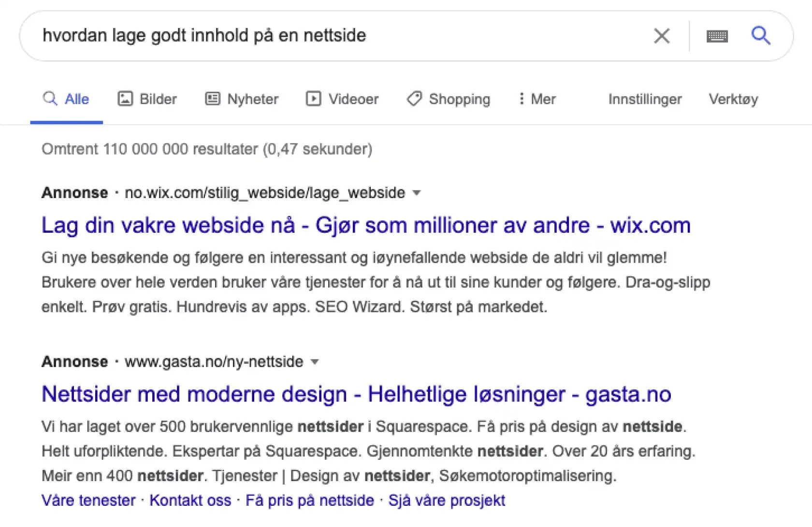Select the Videoer play icon
Viewport: 812px width, 527px height.
(x=313, y=99)
